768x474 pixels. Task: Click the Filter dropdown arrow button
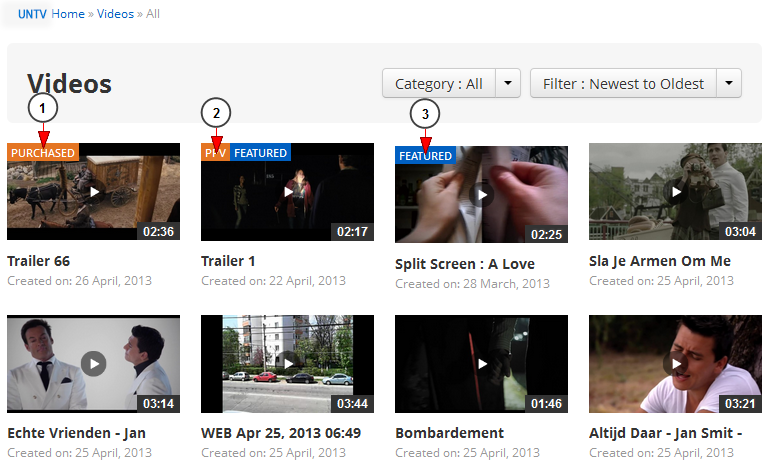[730, 84]
